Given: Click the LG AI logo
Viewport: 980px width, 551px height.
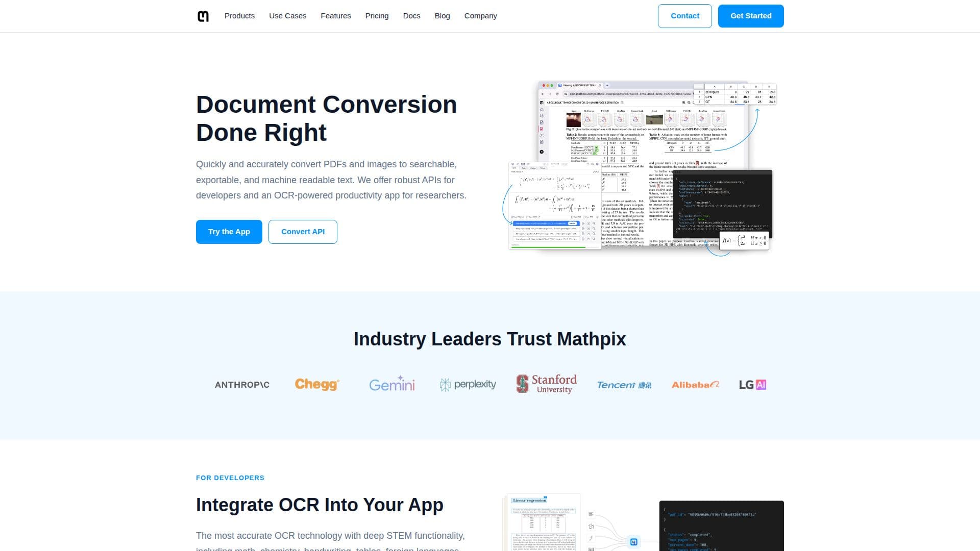Looking at the screenshot, I should tap(752, 385).
